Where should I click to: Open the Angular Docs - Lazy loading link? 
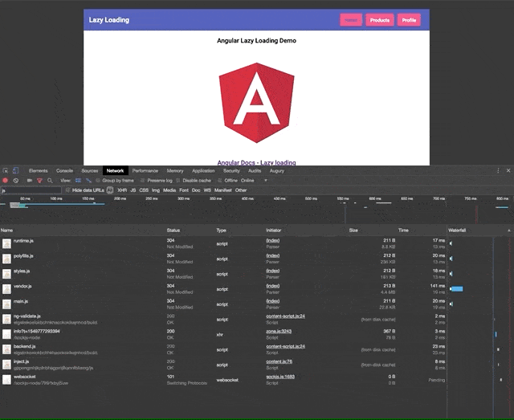(x=256, y=162)
